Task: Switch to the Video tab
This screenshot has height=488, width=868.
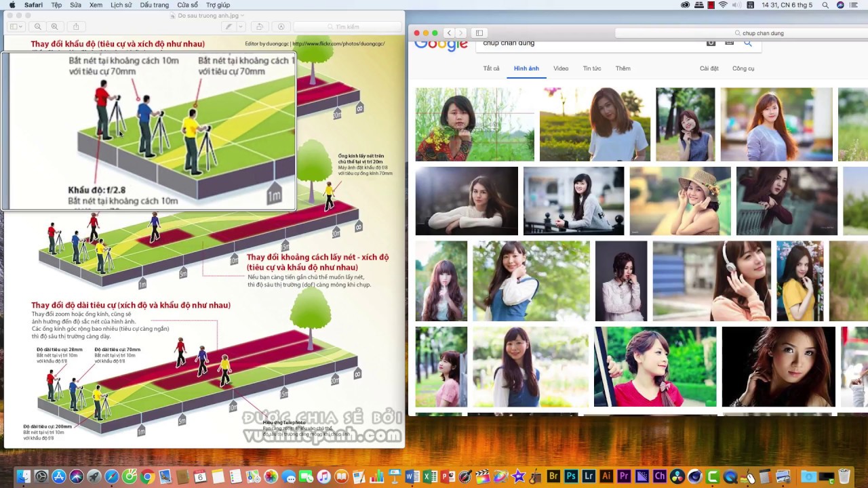Action: [561, 68]
